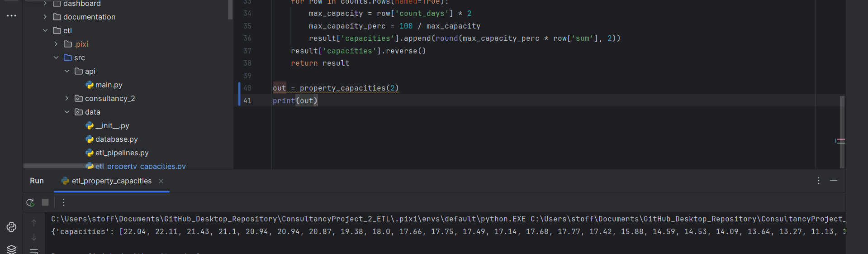Click the editor vertical scrollbar

[842, 131]
